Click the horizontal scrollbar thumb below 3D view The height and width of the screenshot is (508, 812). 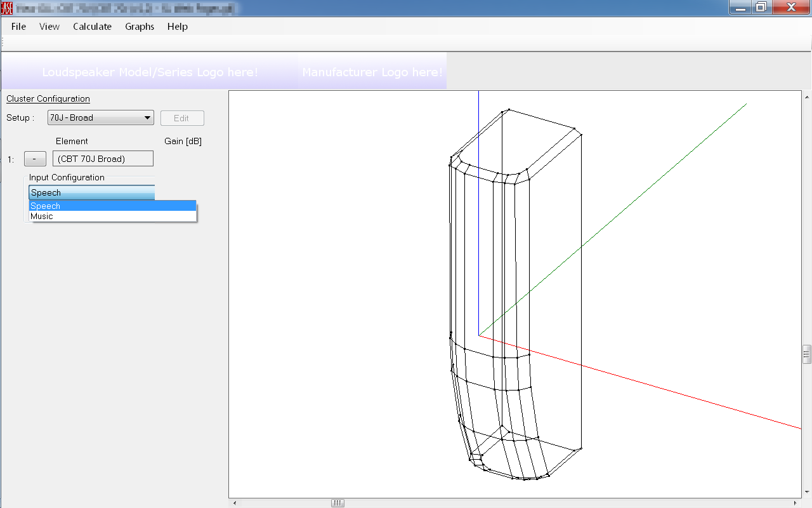337,504
